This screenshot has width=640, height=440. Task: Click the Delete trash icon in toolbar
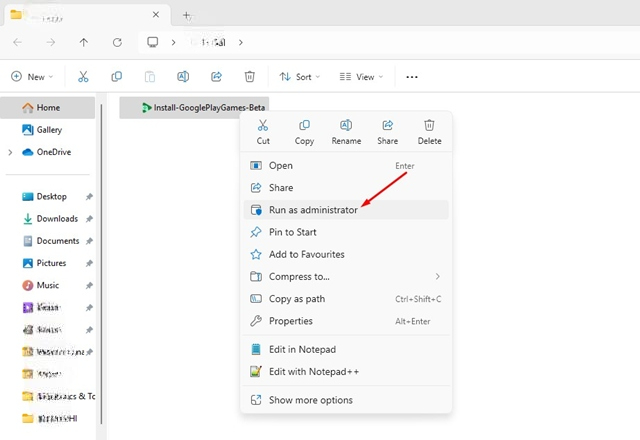pos(249,76)
